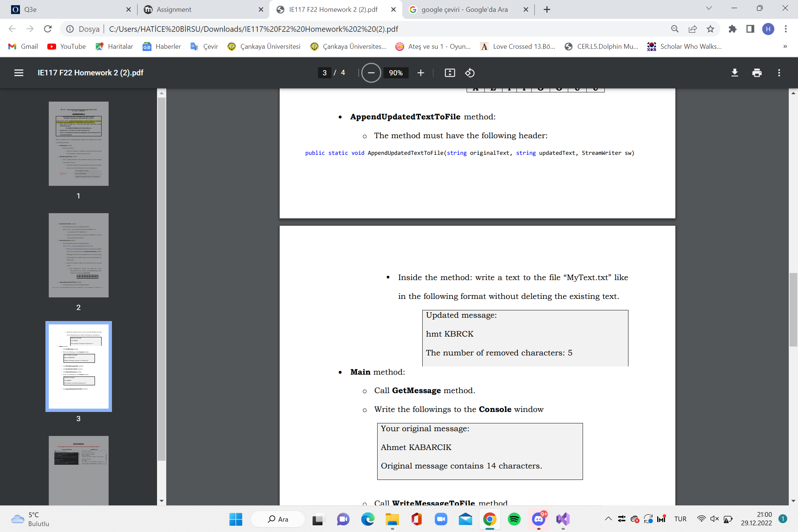The width and height of the screenshot is (798, 532).
Task: Toggle the Chrome side panel
Action: (750, 29)
